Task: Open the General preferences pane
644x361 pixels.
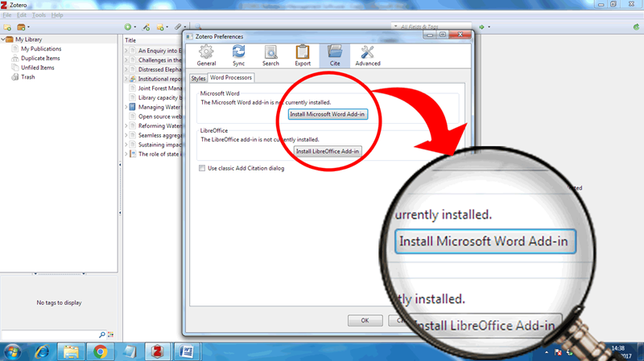Action: [x=206, y=55]
